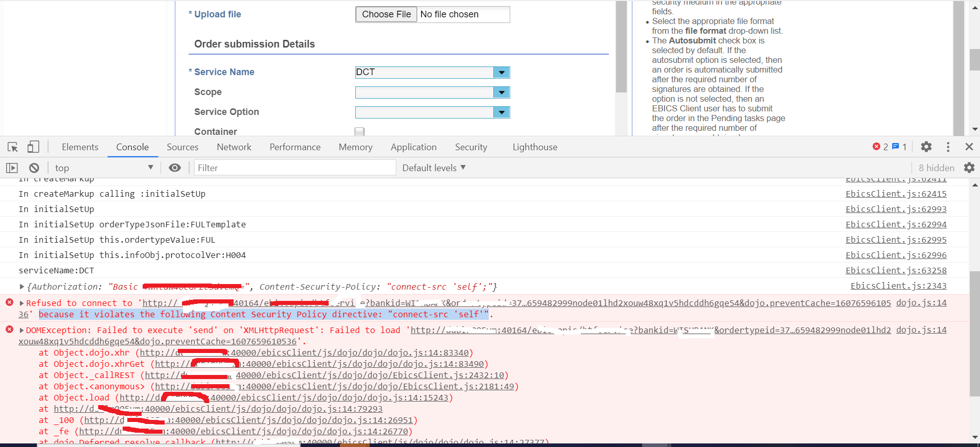This screenshot has width=980, height=447.
Task: Expand the Refused to connect error
Action: coord(22,303)
